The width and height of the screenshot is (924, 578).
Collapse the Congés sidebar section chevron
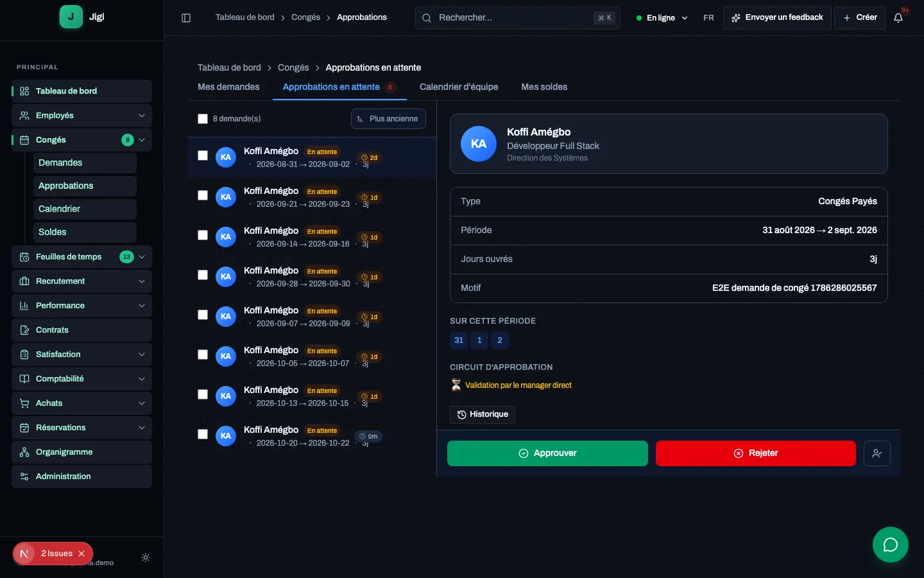[142, 140]
